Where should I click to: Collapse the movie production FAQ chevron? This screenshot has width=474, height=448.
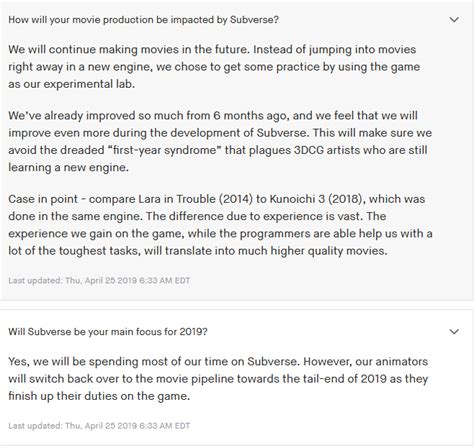click(454, 20)
